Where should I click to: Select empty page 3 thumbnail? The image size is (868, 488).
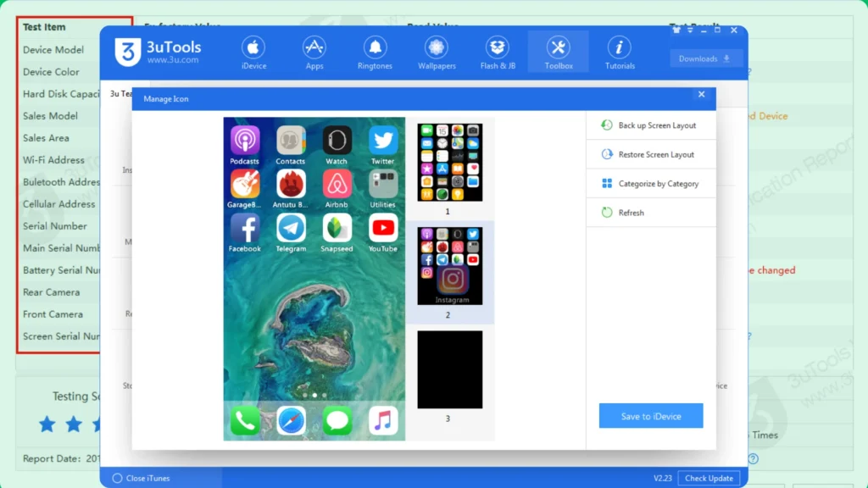449,369
